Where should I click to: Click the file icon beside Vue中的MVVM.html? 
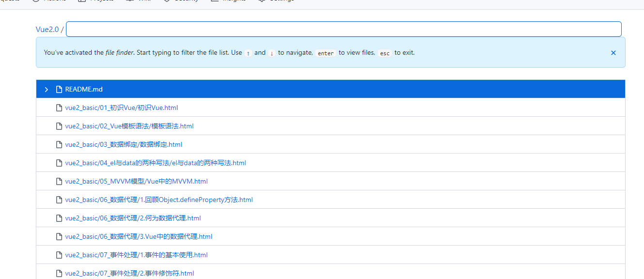[x=59, y=182]
